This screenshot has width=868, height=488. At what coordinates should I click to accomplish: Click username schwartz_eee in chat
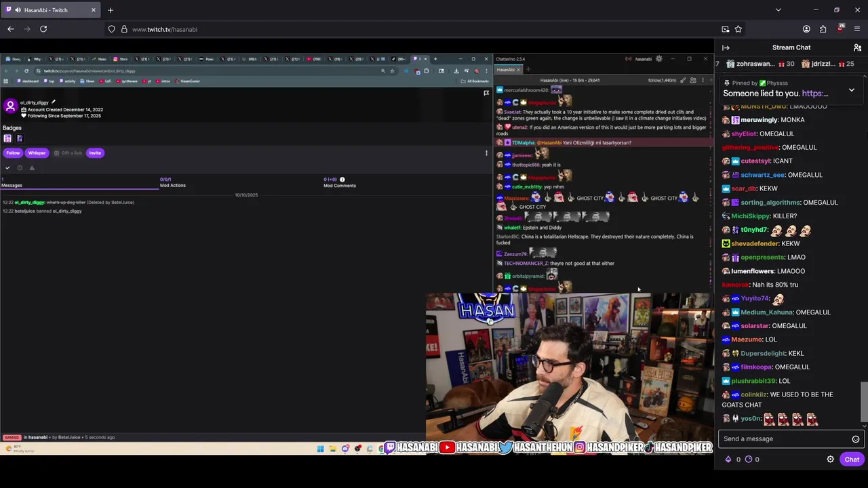[x=762, y=175]
